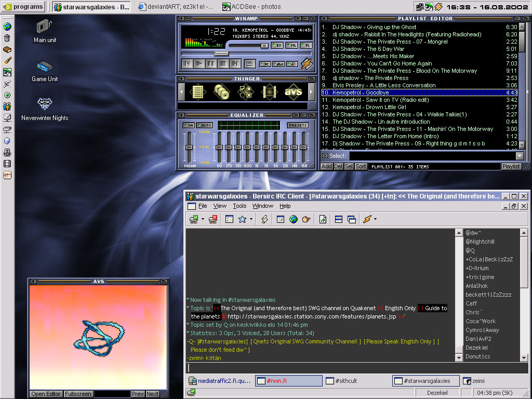Click Bersirc globe icon in toolbar
The width and height of the screenshot is (532, 399).
(294, 219)
